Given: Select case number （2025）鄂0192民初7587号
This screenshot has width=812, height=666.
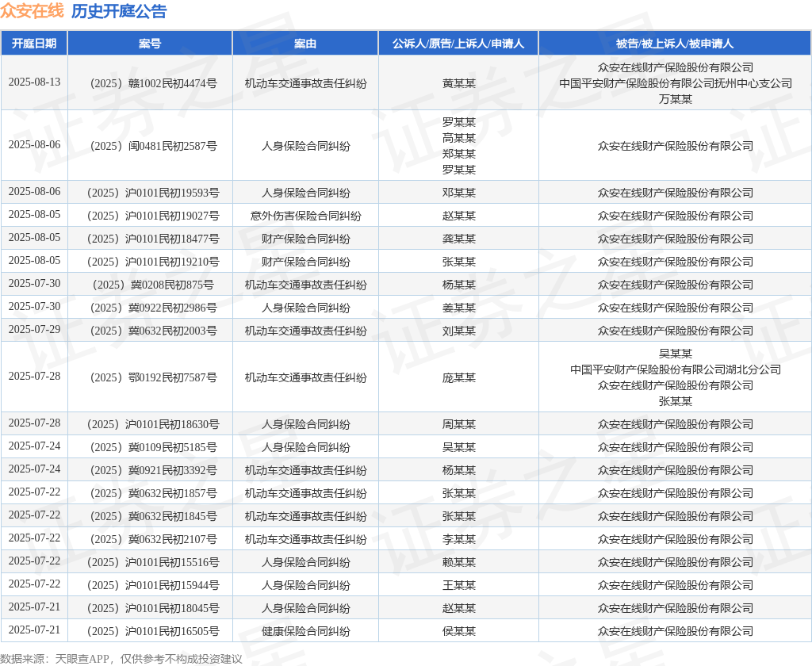Looking at the screenshot, I should pyautogui.click(x=153, y=377).
